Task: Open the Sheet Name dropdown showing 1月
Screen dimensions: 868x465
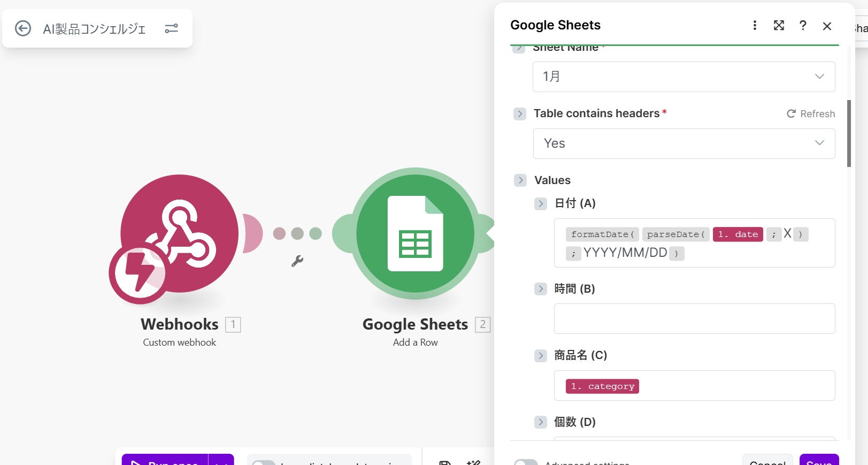Action: point(683,77)
